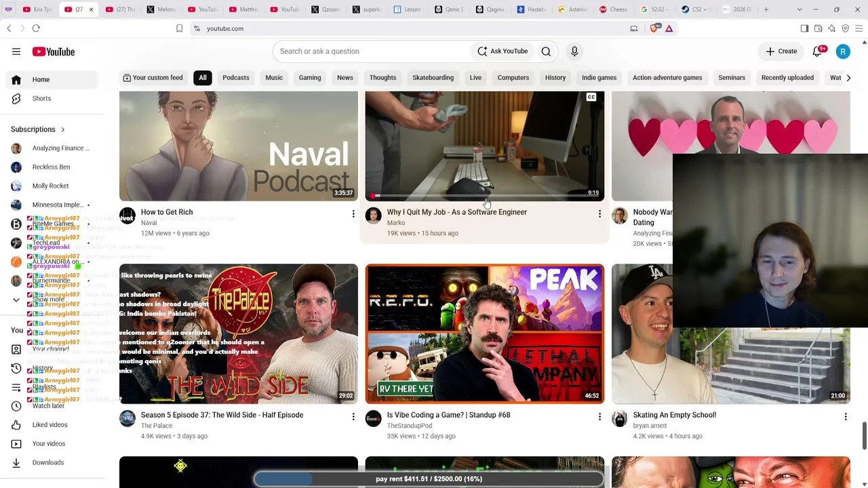868x488 pixels.
Task: Open the browser tab search dropdown
Action: tap(799, 9)
